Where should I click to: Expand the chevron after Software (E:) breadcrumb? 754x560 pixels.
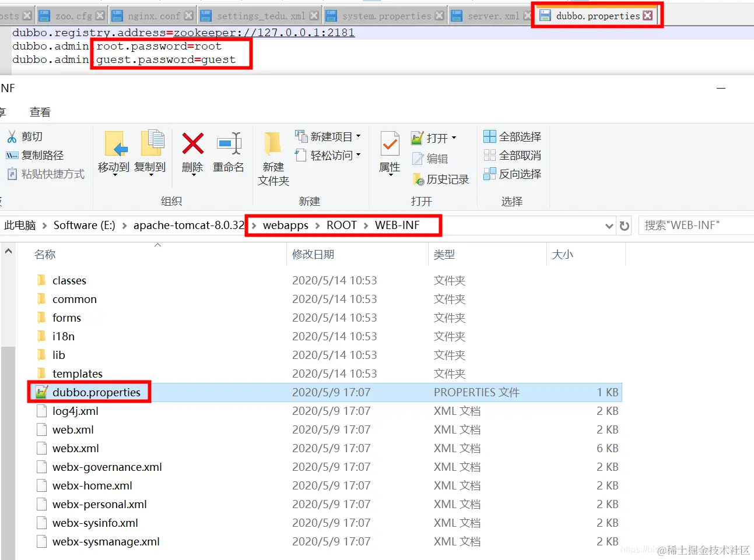click(x=124, y=226)
